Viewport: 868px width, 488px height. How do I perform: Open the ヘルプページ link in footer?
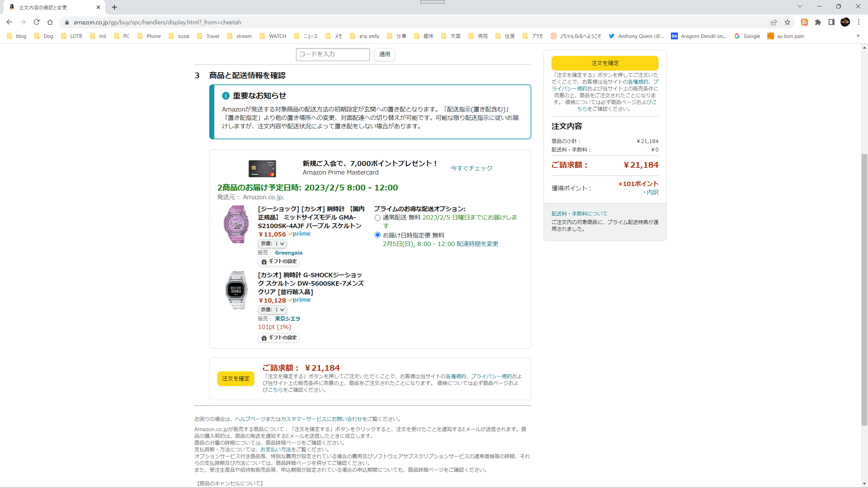tap(250, 419)
